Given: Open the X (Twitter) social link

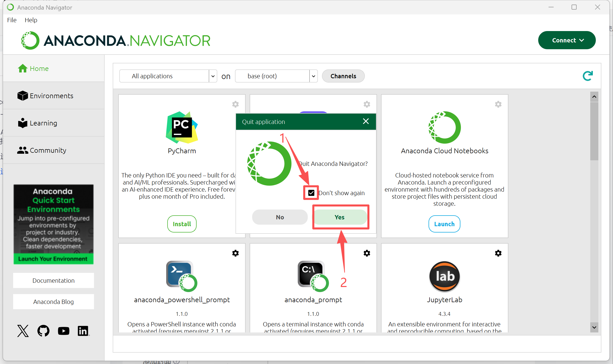Looking at the screenshot, I should [23, 331].
